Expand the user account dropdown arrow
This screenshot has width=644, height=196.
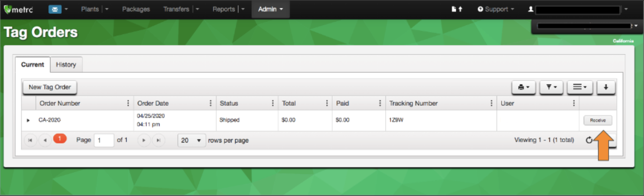626,9
